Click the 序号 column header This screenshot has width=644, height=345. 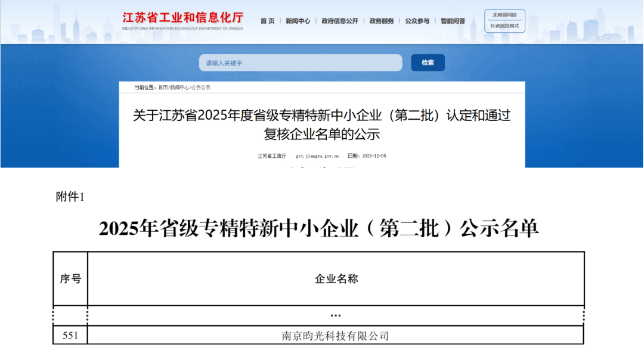point(70,279)
